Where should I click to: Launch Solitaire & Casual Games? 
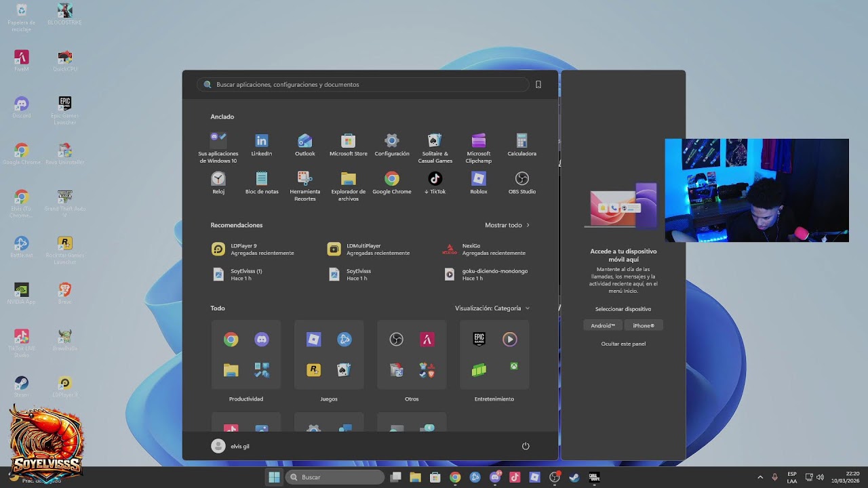click(x=435, y=148)
